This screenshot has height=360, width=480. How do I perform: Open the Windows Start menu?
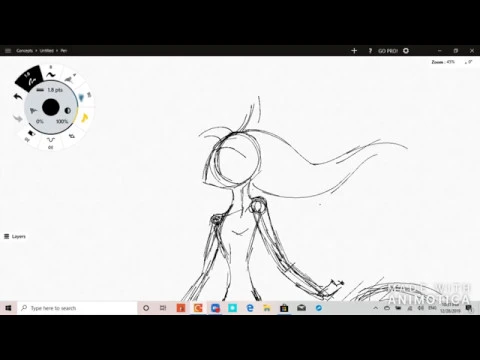tap(8, 308)
